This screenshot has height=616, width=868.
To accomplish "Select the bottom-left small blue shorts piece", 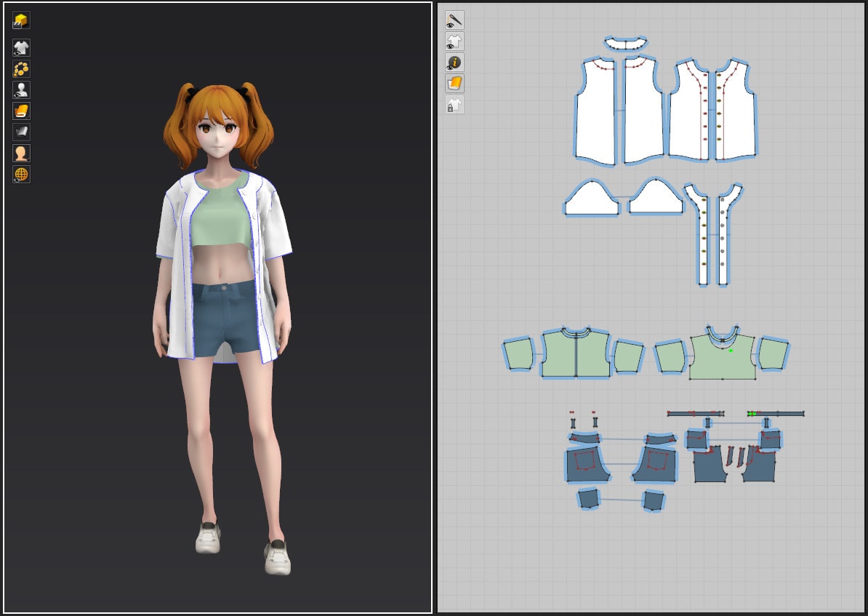I will point(588,499).
